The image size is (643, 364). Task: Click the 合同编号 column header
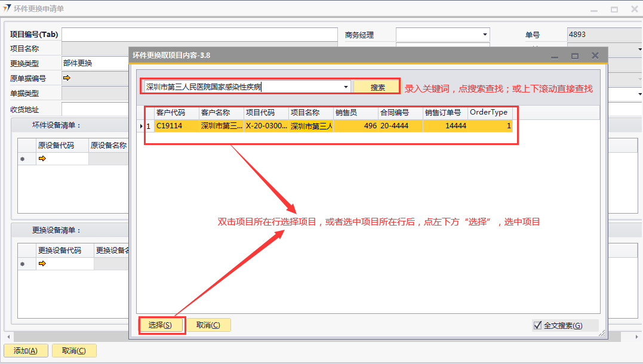pos(400,112)
